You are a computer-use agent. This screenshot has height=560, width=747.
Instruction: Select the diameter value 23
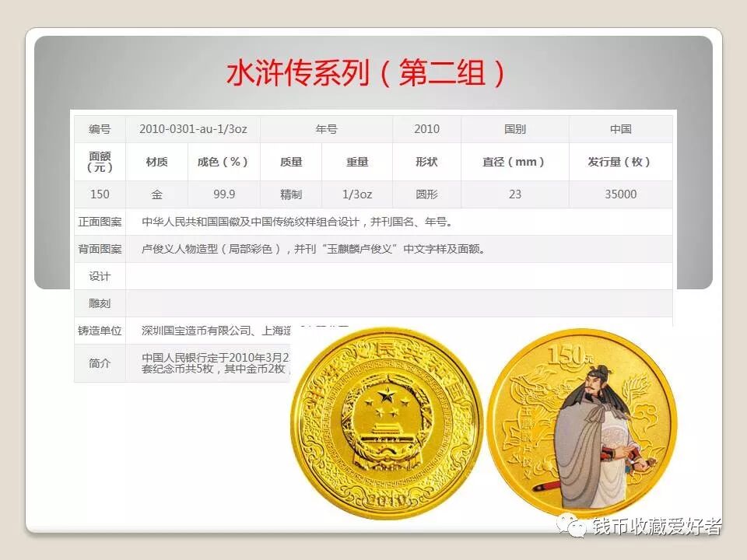tap(515, 194)
